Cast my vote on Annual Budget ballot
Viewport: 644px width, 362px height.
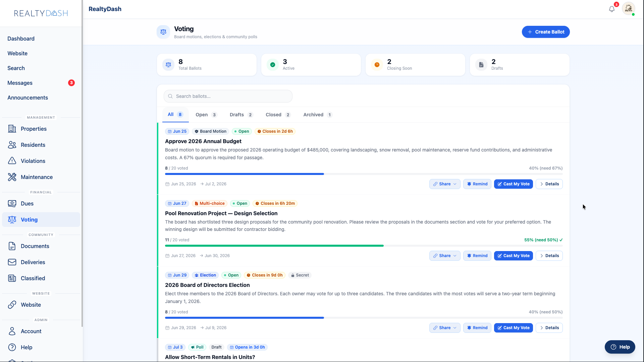tap(513, 184)
